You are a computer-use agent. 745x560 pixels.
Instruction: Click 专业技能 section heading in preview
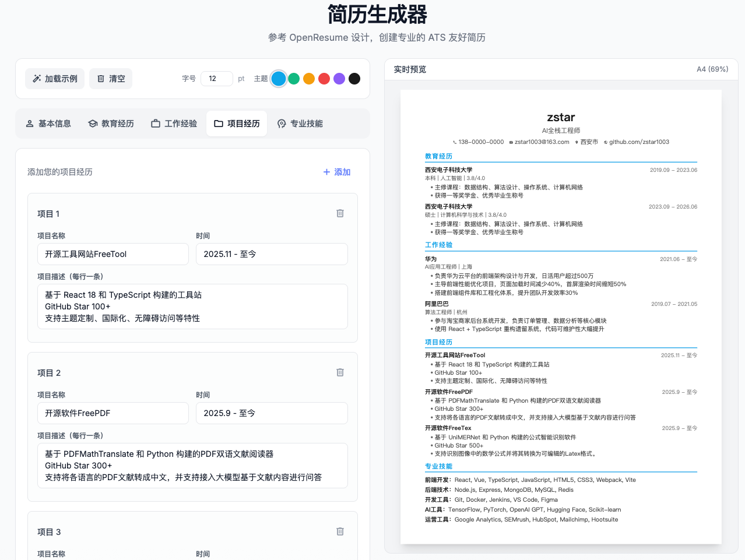[x=438, y=466]
